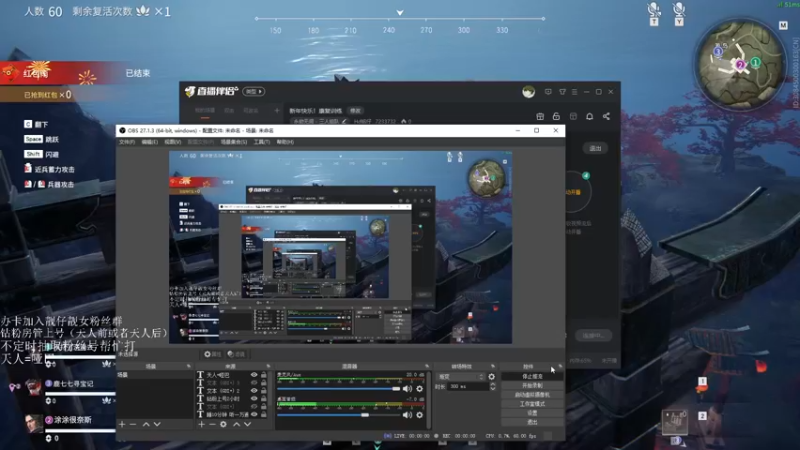This screenshot has height=450, width=800.
Task: Add a new scene in OBS scenes panel
Action: point(122,424)
